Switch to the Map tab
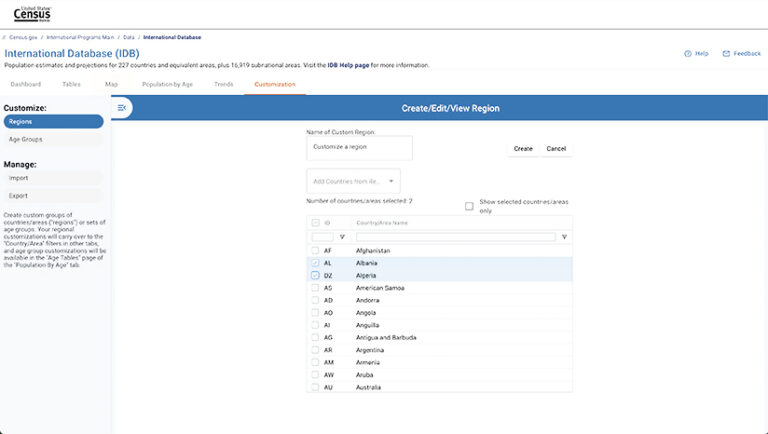768x434 pixels. coord(111,84)
